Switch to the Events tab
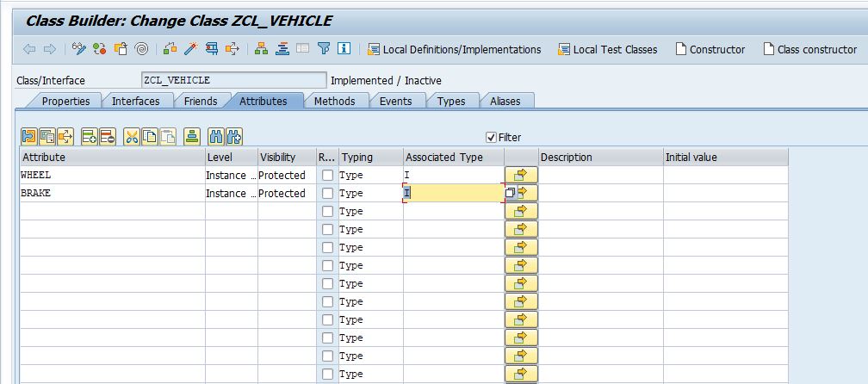The width and height of the screenshot is (868, 384). tap(395, 102)
